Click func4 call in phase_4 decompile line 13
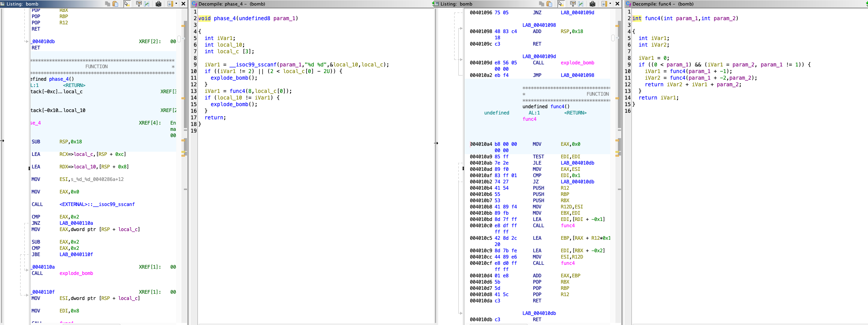Screen dimensions: 868x325 click(237, 91)
